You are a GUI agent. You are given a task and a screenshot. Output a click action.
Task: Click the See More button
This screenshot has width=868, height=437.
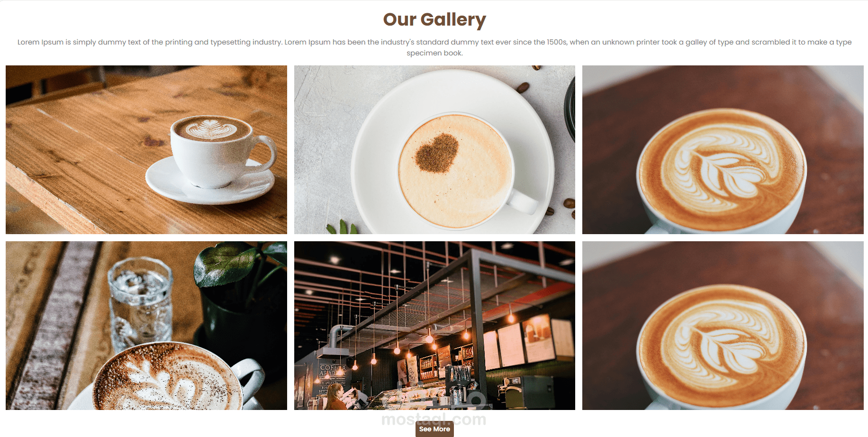click(434, 429)
